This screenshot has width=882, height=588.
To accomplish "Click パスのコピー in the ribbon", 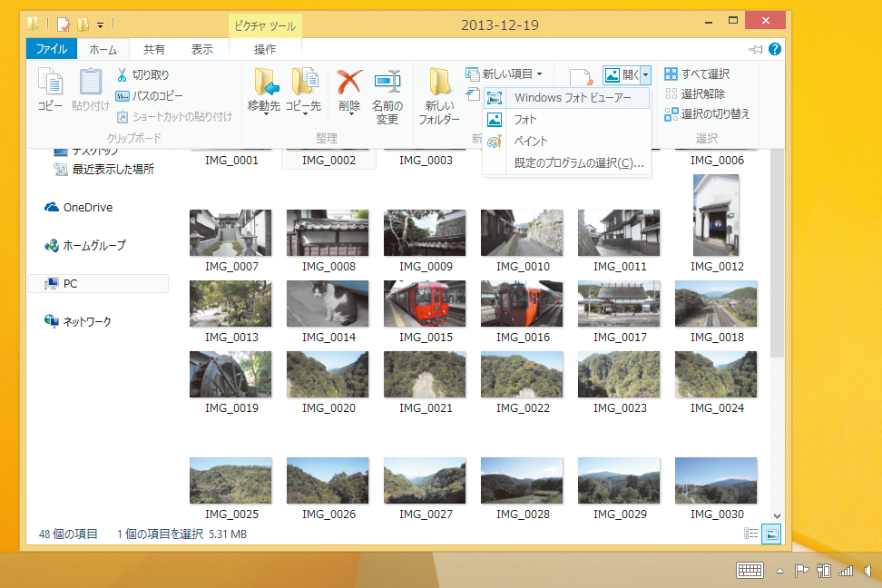I will coord(150,96).
